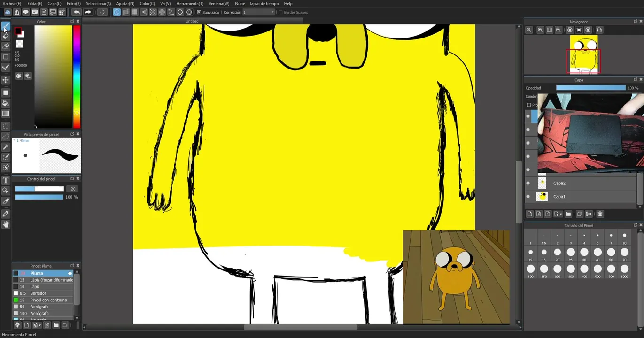This screenshot has height=338, width=644.
Task: Select the Fill shape tool
Action: 6,92
